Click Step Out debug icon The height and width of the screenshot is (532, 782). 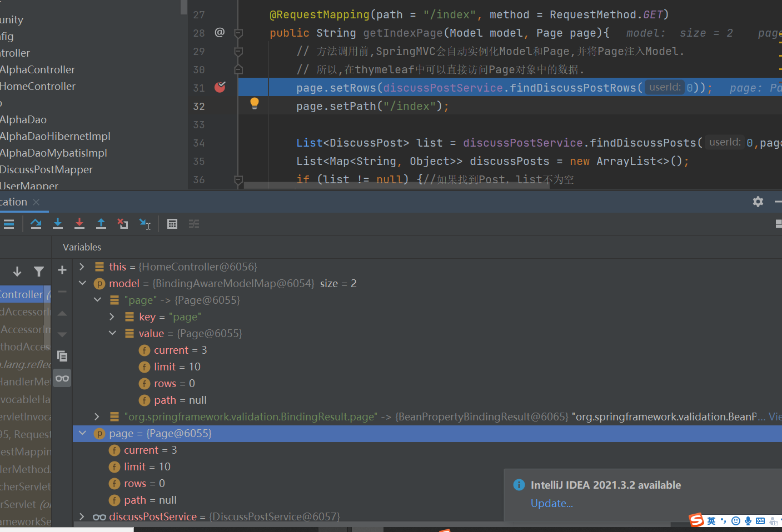click(x=101, y=224)
